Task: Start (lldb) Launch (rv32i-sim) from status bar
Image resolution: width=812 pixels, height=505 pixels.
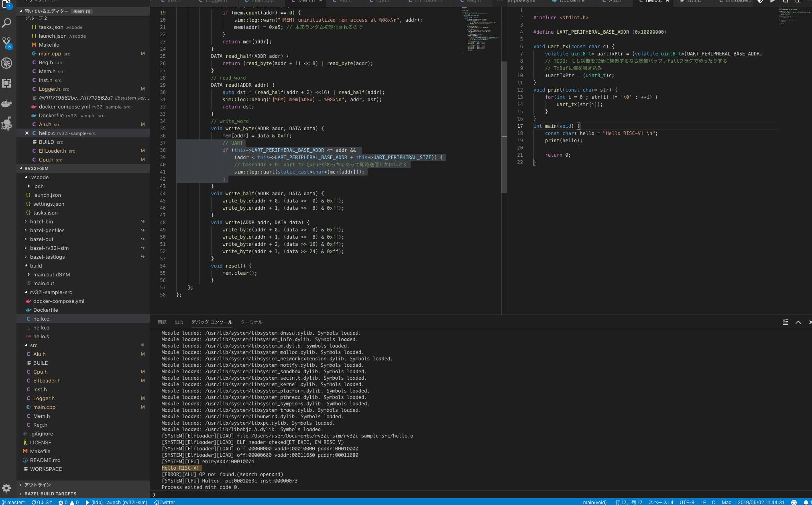Action: [116, 502]
